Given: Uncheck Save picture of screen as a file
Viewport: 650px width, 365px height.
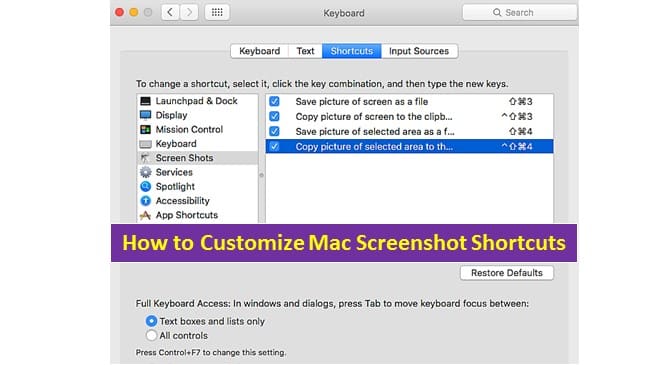Looking at the screenshot, I should coord(274,101).
